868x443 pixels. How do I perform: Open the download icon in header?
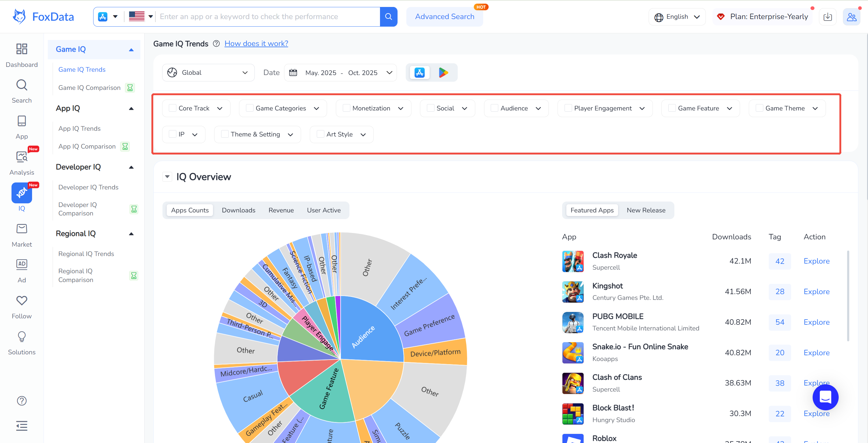[x=827, y=17]
